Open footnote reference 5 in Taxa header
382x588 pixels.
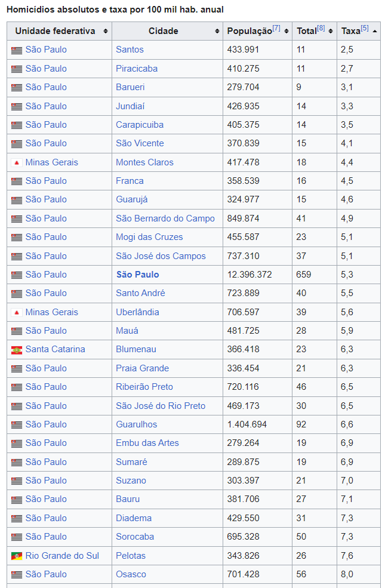coord(365,28)
